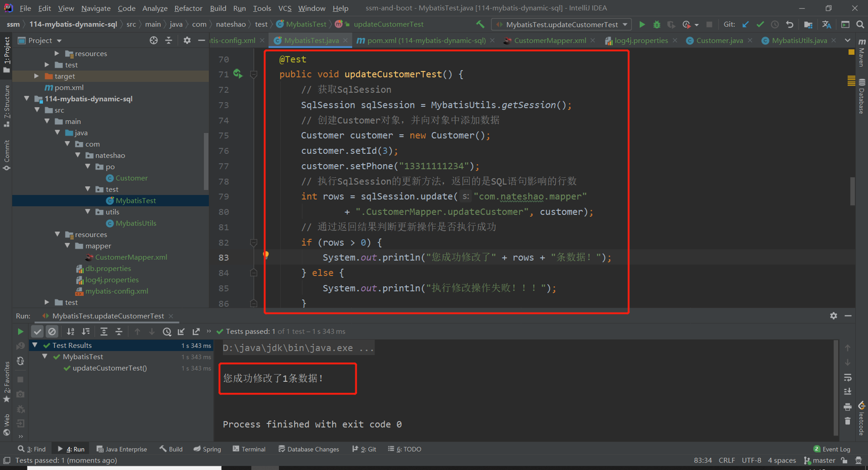Collapse the 114-mybatis-dynamic-sql module
The image size is (868, 470).
(26, 99)
